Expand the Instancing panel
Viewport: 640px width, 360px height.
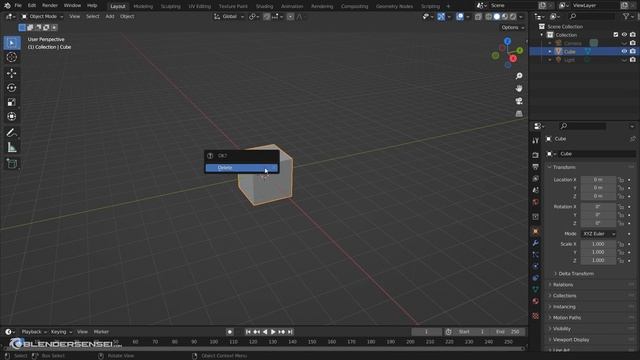(564, 307)
